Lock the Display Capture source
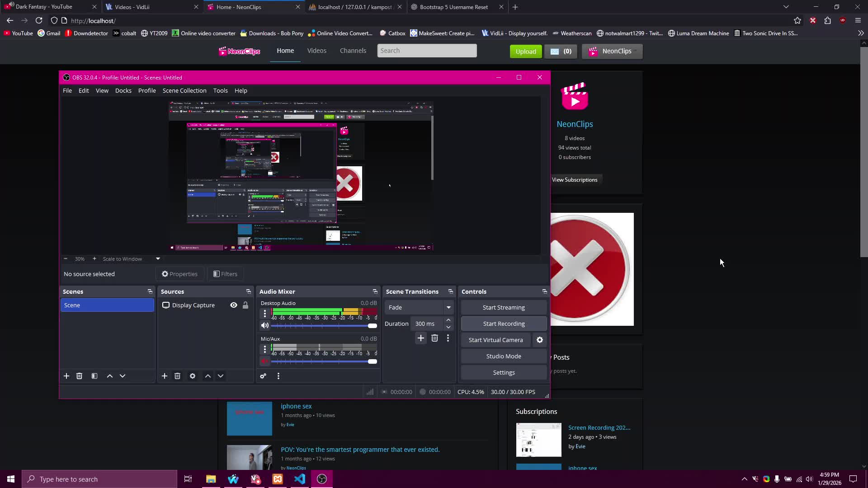This screenshot has height=488, width=868. click(245, 305)
